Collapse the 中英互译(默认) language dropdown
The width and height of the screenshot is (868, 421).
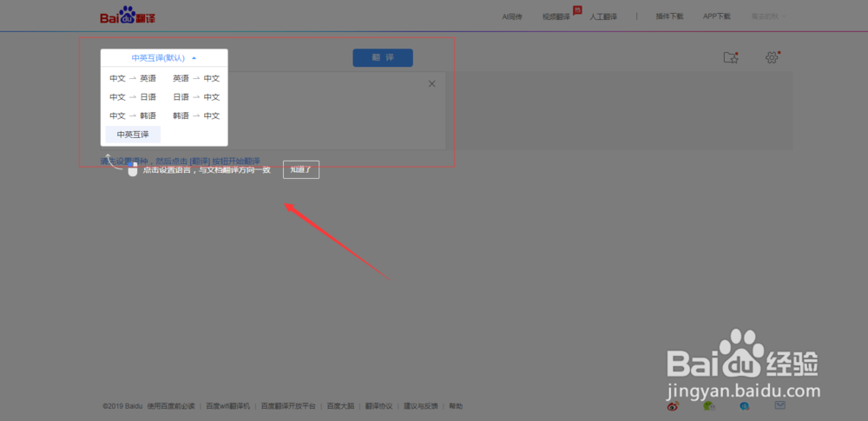pyautogui.click(x=164, y=57)
